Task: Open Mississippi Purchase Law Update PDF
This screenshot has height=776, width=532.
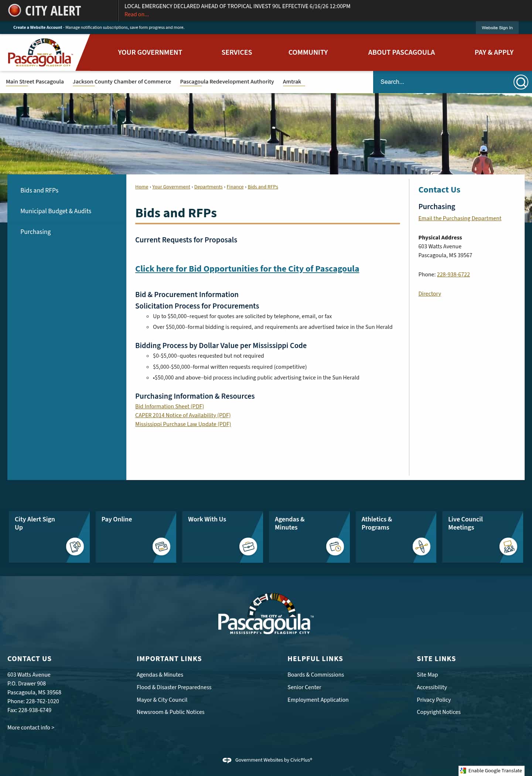Action: [183, 424]
